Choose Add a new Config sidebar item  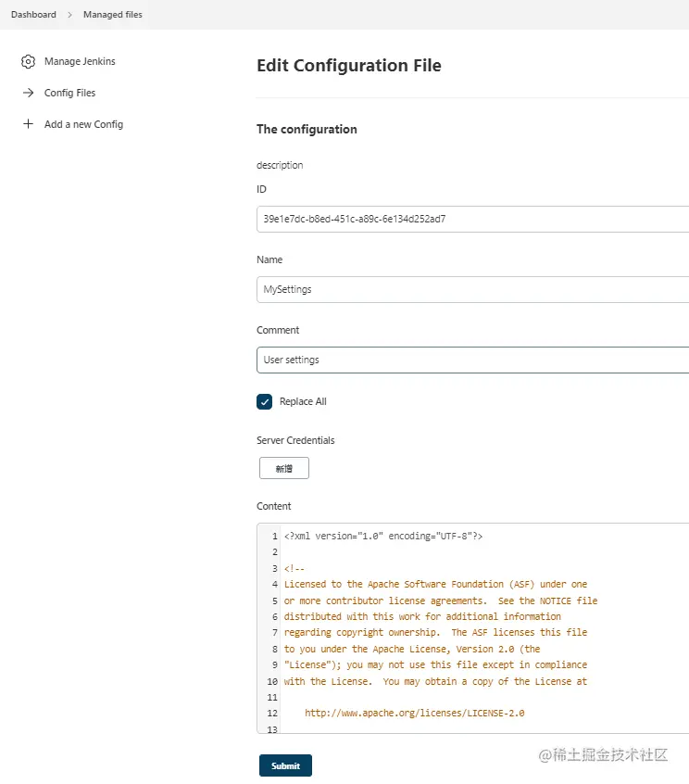pyautogui.click(x=83, y=124)
